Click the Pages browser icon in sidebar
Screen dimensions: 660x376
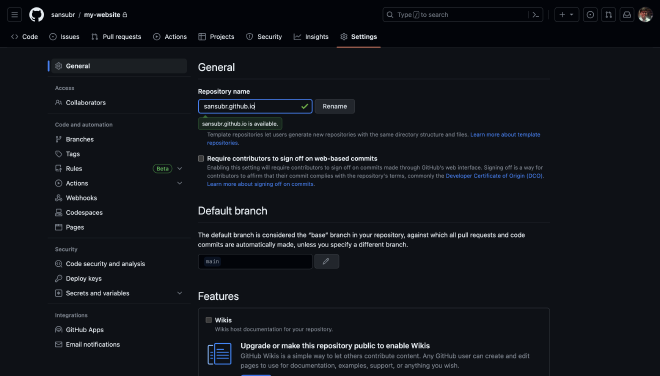click(59, 227)
